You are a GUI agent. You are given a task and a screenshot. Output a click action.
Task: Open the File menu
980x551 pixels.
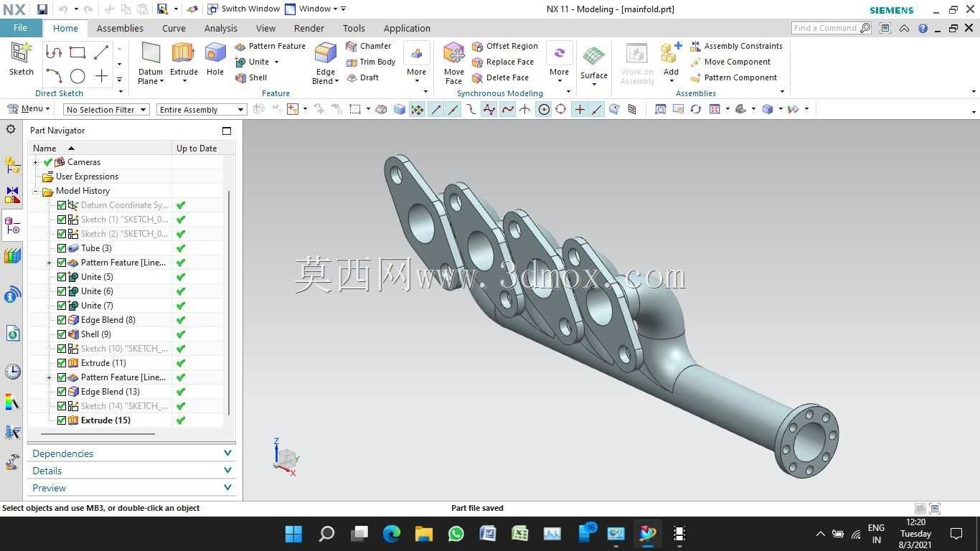(x=20, y=28)
